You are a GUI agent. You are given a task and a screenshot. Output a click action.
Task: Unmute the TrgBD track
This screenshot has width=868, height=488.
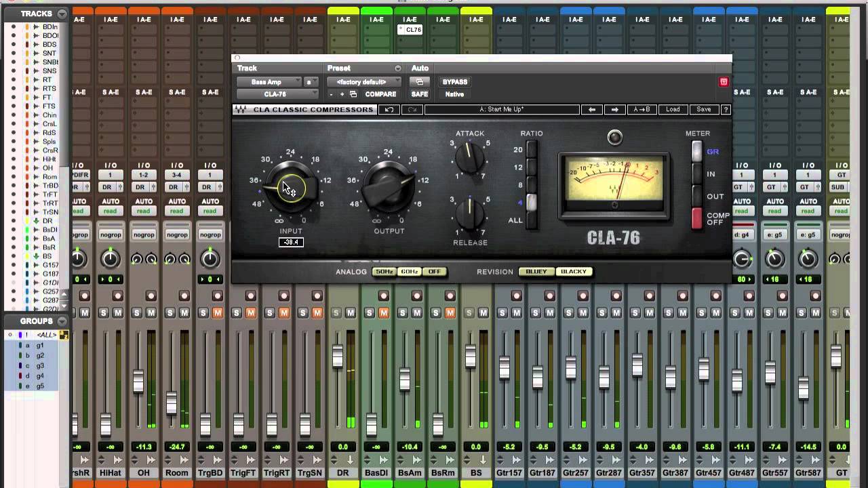(x=218, y=312)
